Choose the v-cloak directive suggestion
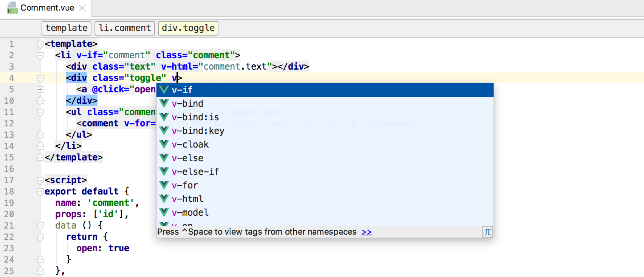This screenshot has height=277, width=644. [325, 145]
